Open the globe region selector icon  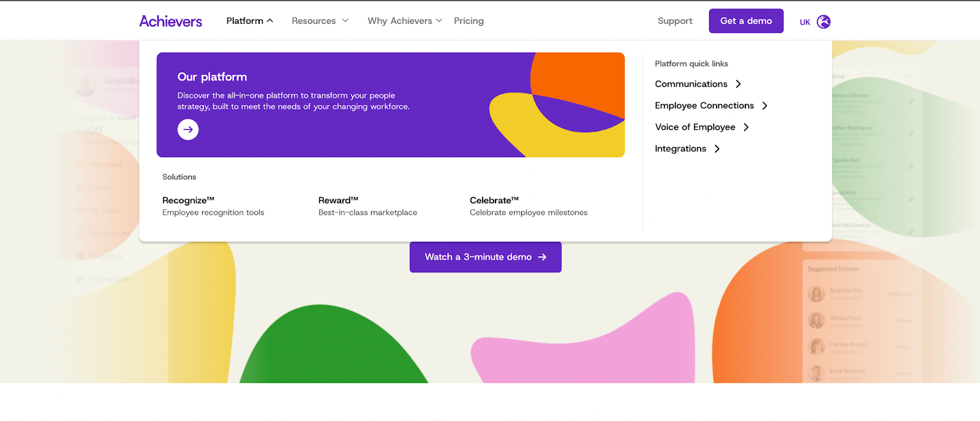pyautogui.click(x=824, y=22)
